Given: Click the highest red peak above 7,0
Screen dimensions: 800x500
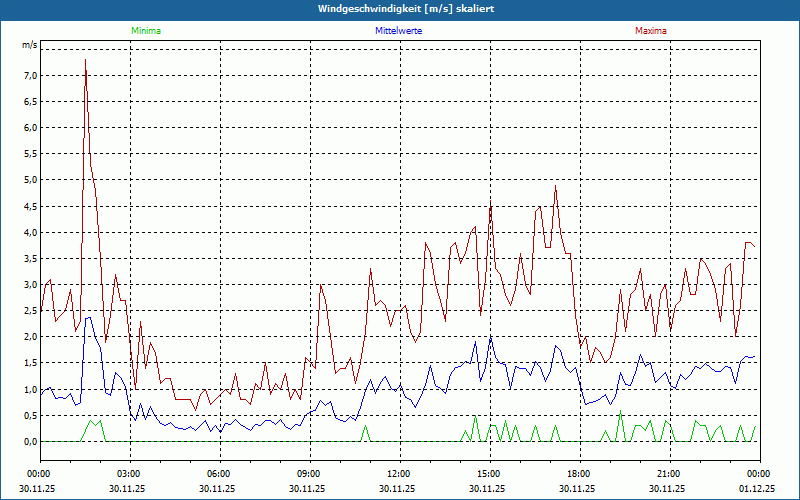Looking at the screenshot, I should point(85,61).
